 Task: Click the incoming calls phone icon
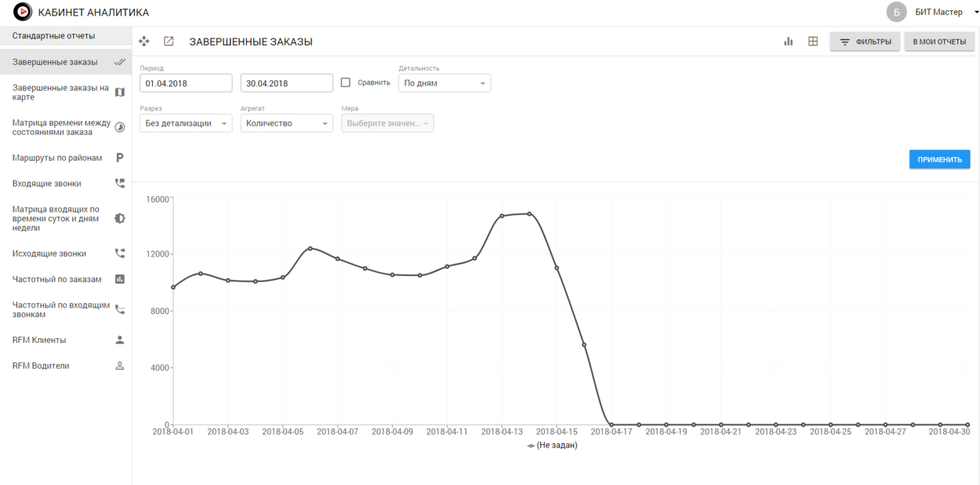click(120, 183)
